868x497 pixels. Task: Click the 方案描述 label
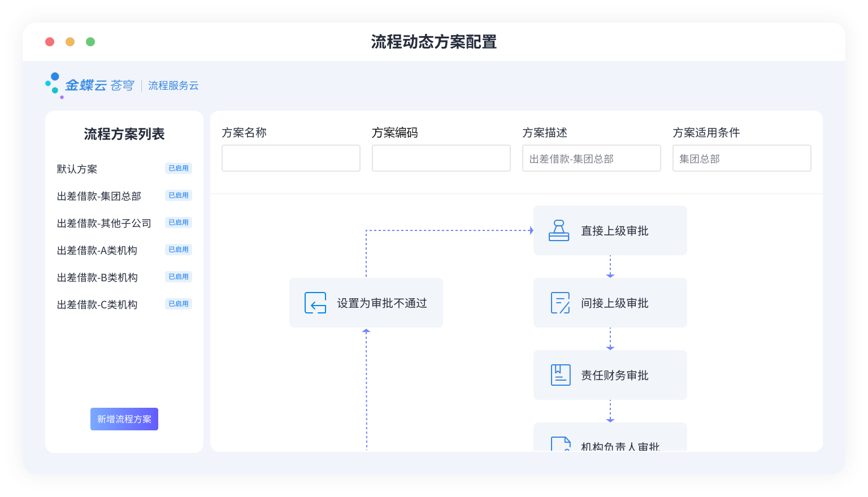pyautogui.click(x=545, y=133)
